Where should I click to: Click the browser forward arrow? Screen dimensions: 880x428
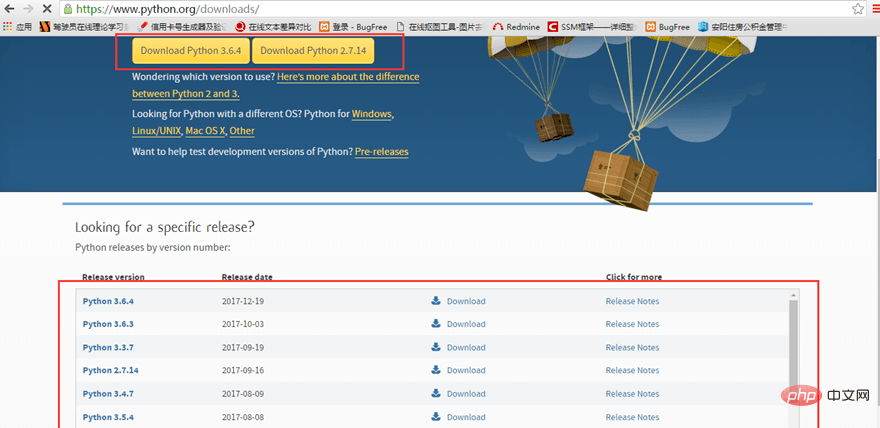28,9
